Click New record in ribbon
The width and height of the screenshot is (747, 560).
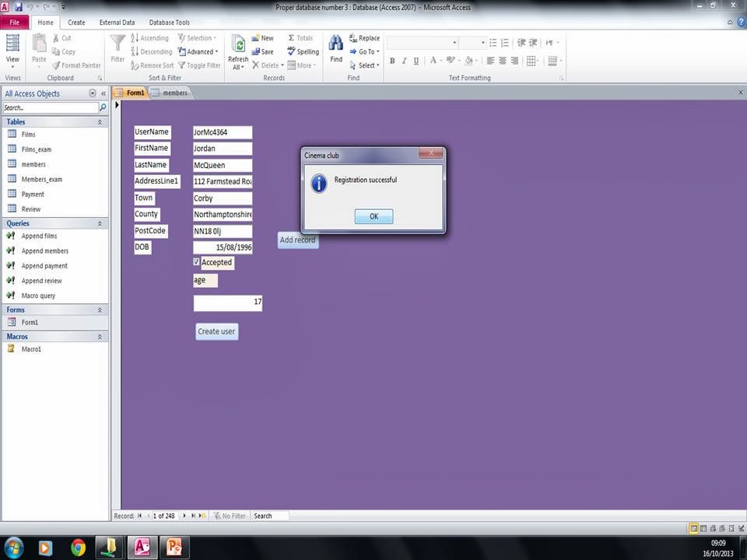click(x=262, y=38)
